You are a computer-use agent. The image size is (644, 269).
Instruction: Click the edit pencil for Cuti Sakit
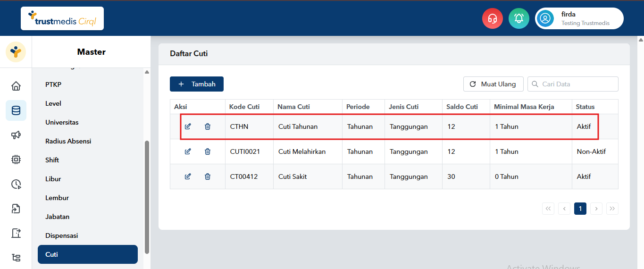coord(188,177)
